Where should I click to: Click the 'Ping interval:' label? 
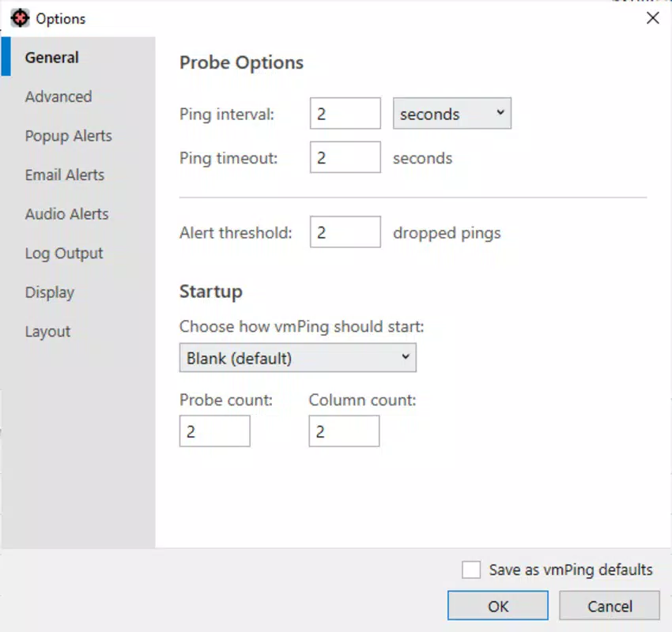point(227,115)
